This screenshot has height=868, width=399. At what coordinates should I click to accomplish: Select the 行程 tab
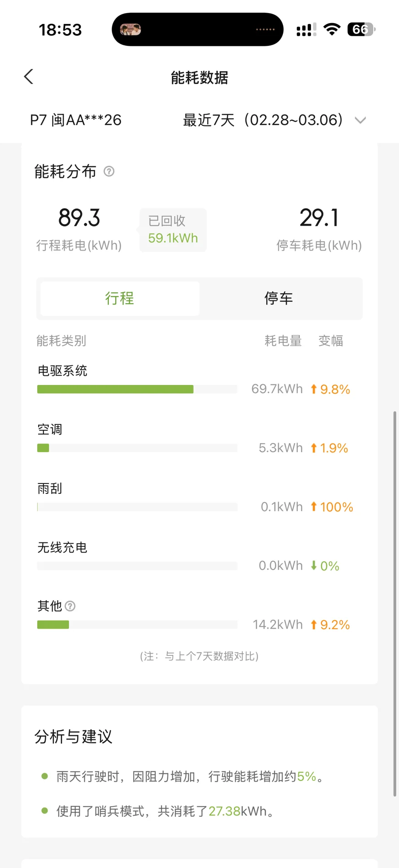(120, 298)
